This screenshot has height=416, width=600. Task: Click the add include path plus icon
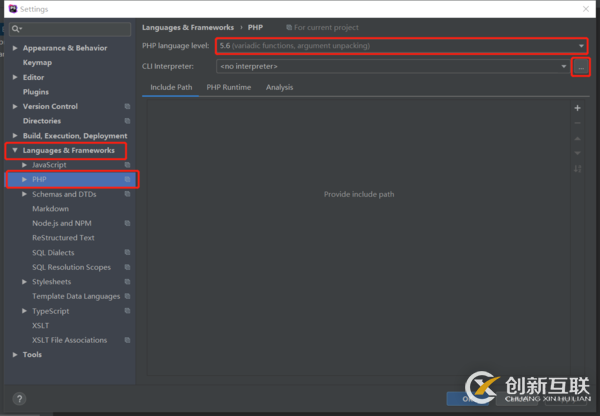[x=577, y=108]
